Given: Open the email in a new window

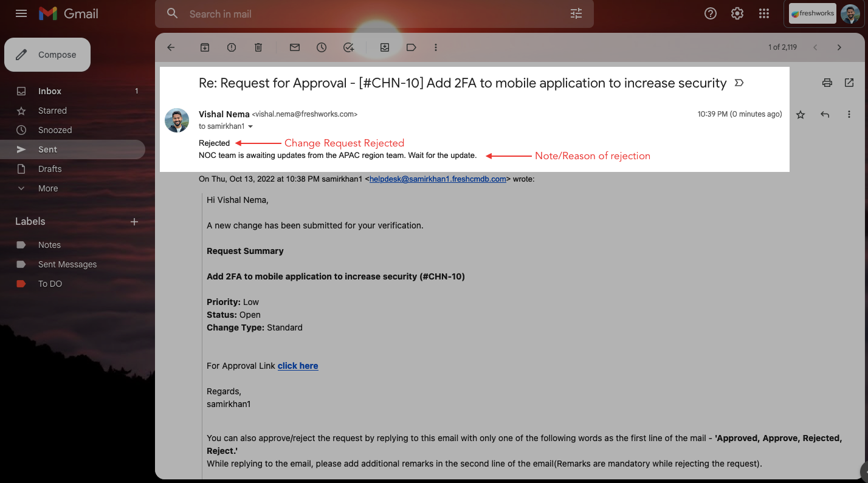Looking at the screenshot, I should tap(849, 83).
